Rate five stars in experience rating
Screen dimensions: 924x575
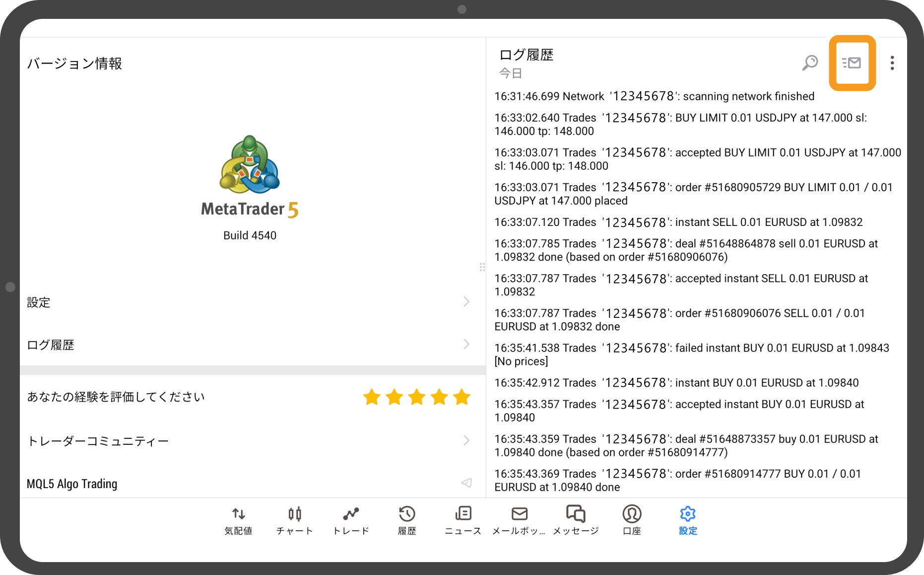(x=462, y=397)
